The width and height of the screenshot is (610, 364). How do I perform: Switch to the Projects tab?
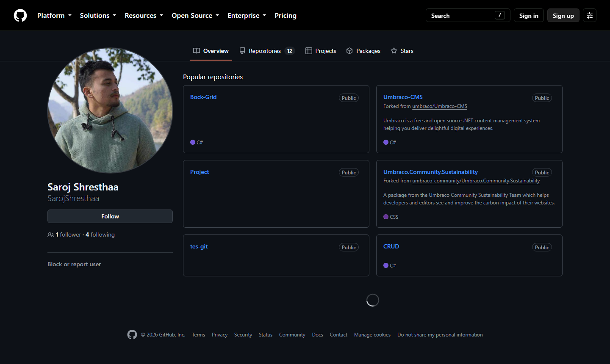[x=321, y=51]
